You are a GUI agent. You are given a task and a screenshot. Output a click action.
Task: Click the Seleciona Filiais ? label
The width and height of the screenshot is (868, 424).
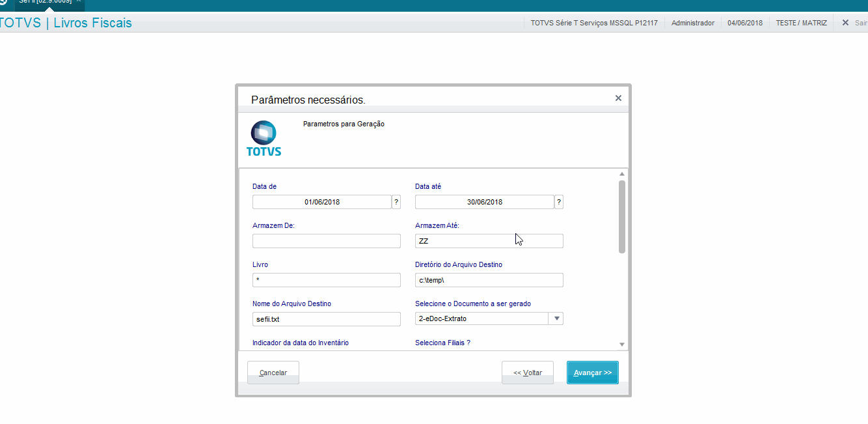pyautogui.click(x=442, y=343)
